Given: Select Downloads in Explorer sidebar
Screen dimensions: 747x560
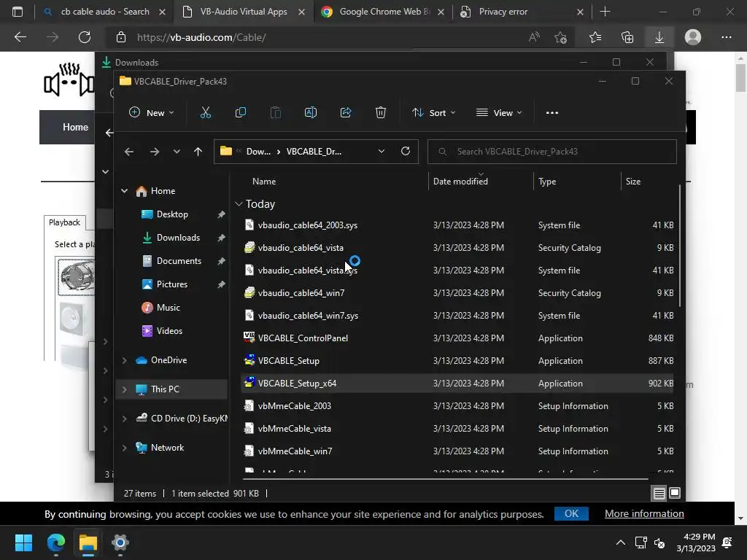Looking at the screenshot, I should 178,238.
